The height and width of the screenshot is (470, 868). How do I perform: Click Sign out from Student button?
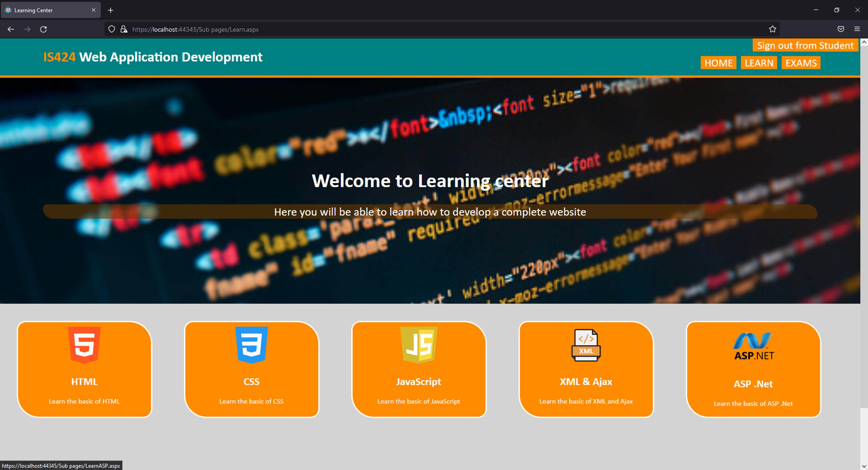[x=805, y=45]
